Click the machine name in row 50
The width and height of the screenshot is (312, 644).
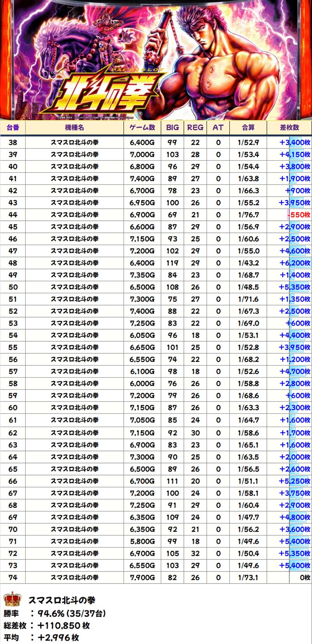tap(74, 287)
